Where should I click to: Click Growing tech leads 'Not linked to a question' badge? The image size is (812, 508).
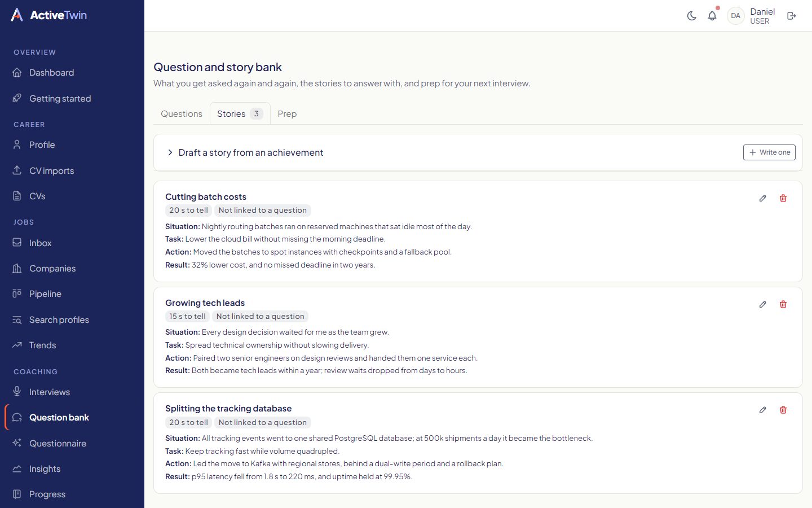tap(261, 317)
